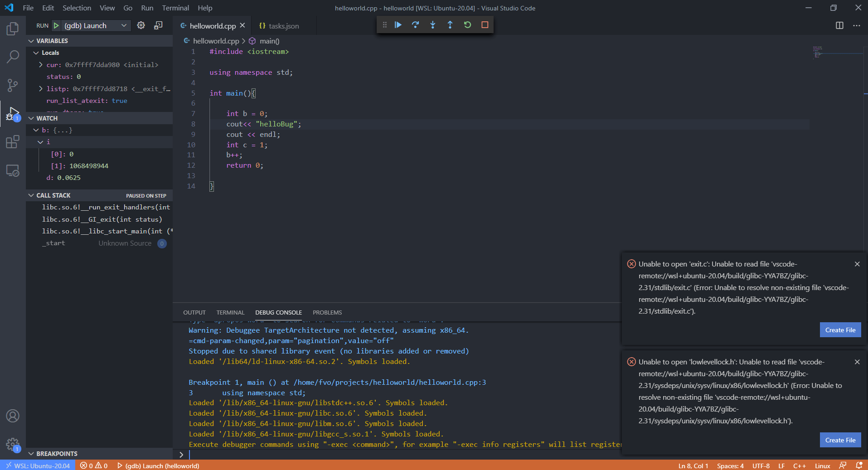The image size is (868, 470).
Task: Click the Step Over debug icon
Action: (415, 25)
